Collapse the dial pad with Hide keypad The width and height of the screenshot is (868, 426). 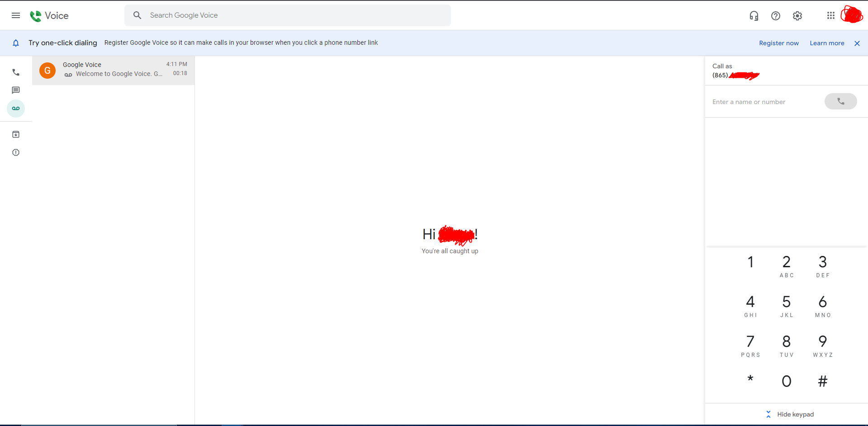tap(790, 414)
